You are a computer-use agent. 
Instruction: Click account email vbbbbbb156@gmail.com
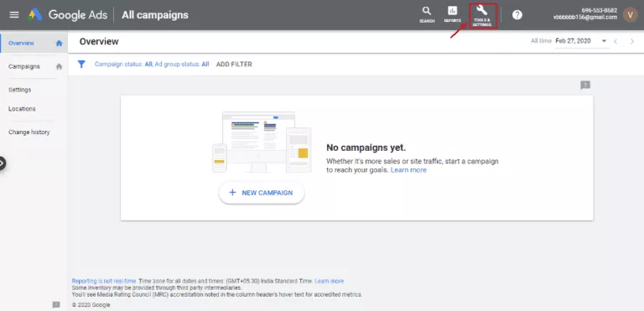click(x=584, y=18)
